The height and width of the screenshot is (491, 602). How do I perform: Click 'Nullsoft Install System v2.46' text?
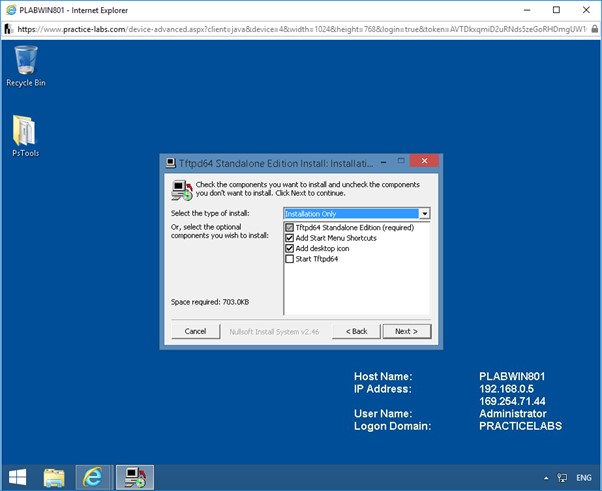coord(274,332)
